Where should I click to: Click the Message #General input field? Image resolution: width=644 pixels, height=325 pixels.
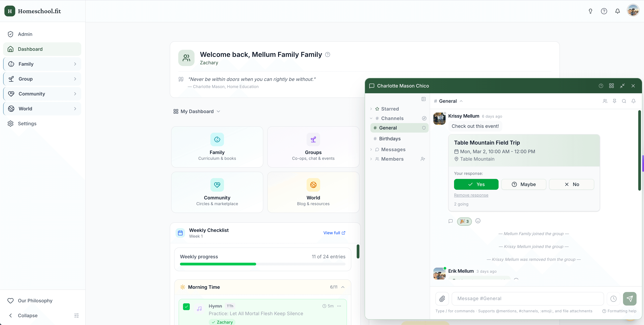click(x=528, y=298)
